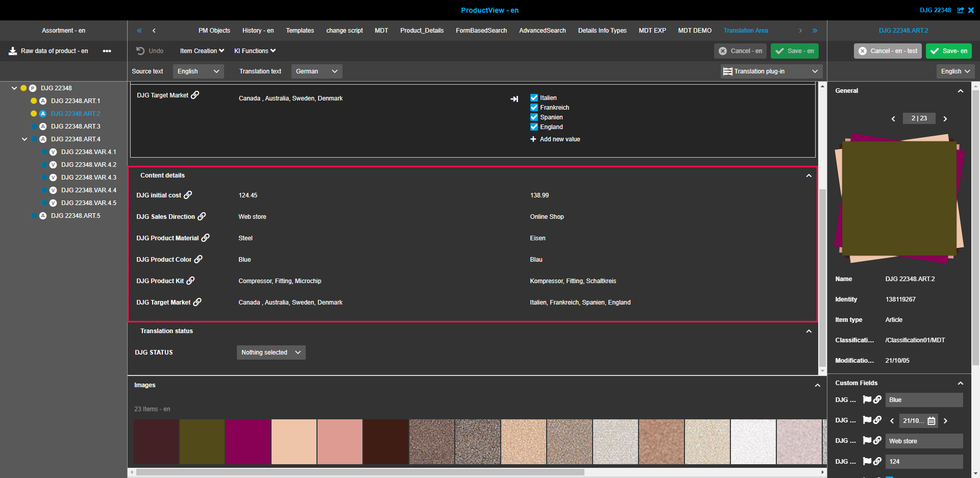
Task: Collapse the DJG 22348.ART.4 tree node
Action: click(23, 139)
